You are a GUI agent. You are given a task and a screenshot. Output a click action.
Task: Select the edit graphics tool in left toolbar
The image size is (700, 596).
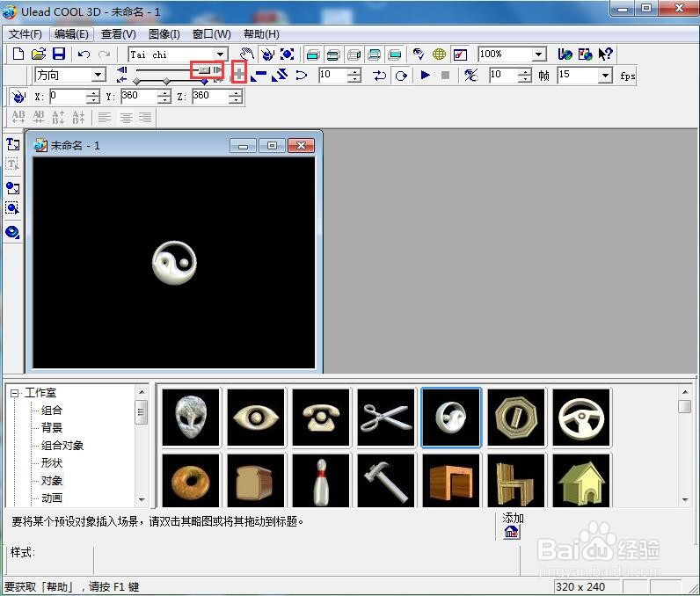point(12,208)
